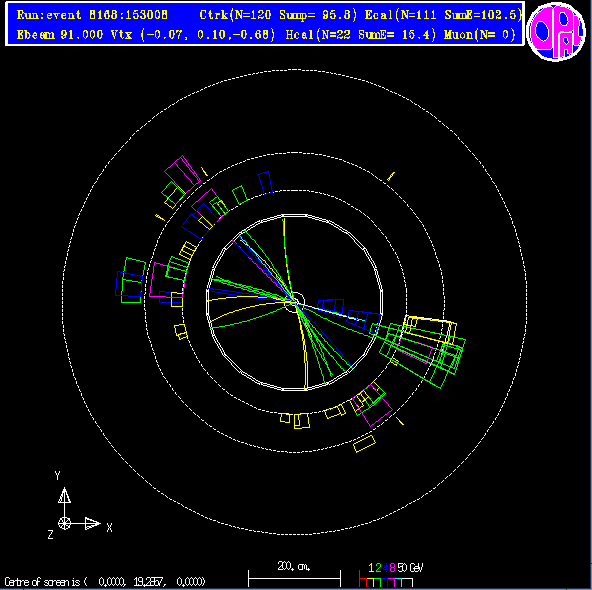592x590 pixels.
Task: Click the magenta 8 GeV legend number
Action: [x=392, y=568]
